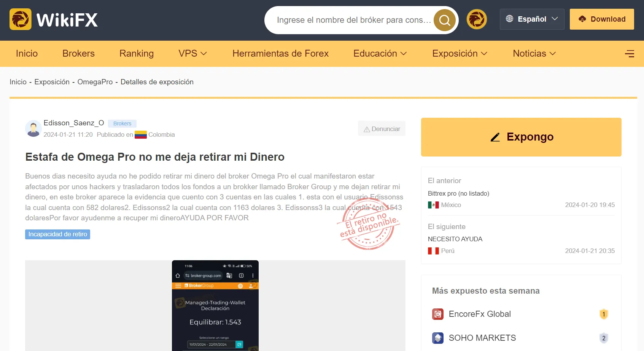Open the round WikiFX app icon
Image resolution: width=644 pixels, height=351 pixels.
tap(477, 19)
